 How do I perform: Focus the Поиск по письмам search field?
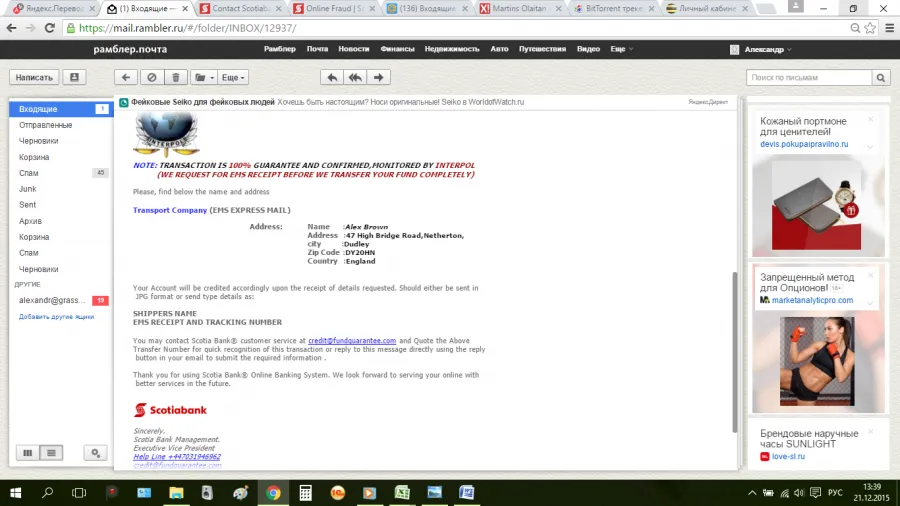point(809,77)
